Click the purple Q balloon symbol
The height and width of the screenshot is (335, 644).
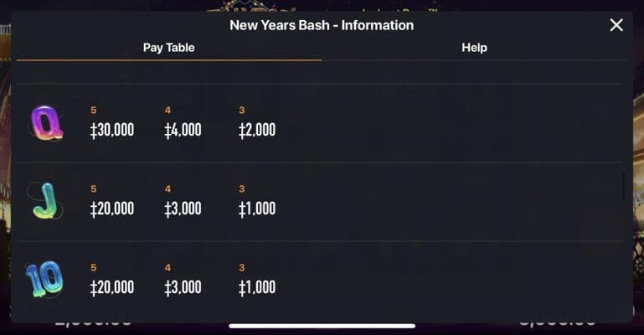(x=44, y=123)
